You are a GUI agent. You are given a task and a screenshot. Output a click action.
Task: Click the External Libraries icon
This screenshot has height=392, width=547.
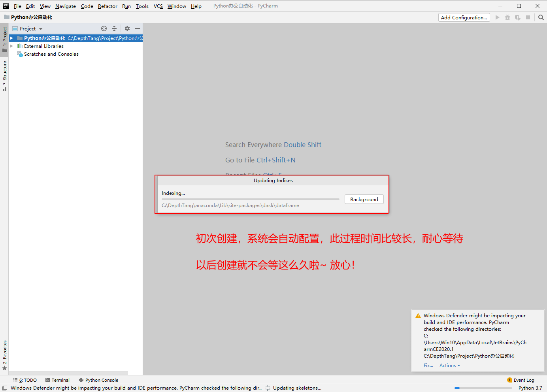click(x=20, y=46)
